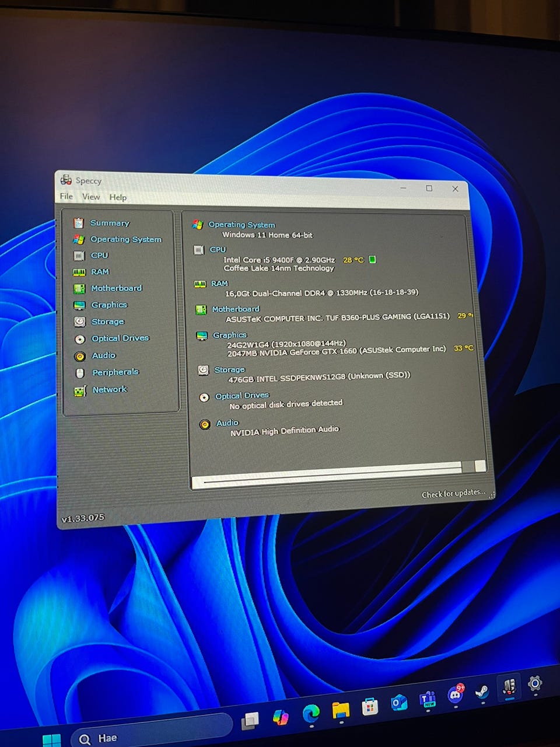
Task: Click the Windows 11 Home 64-bit text
Action: point(267,235)
